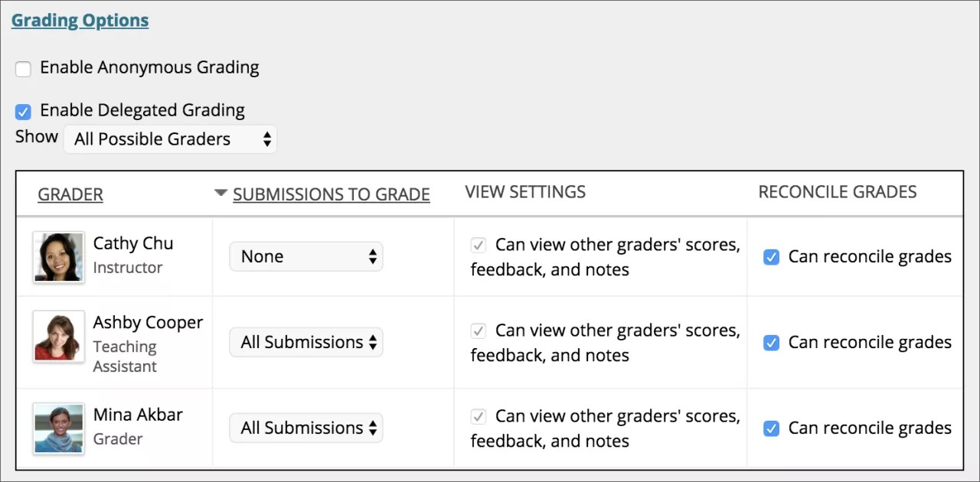Open Cathy Chu's submissions to grade dropdown

pos(306,256)
